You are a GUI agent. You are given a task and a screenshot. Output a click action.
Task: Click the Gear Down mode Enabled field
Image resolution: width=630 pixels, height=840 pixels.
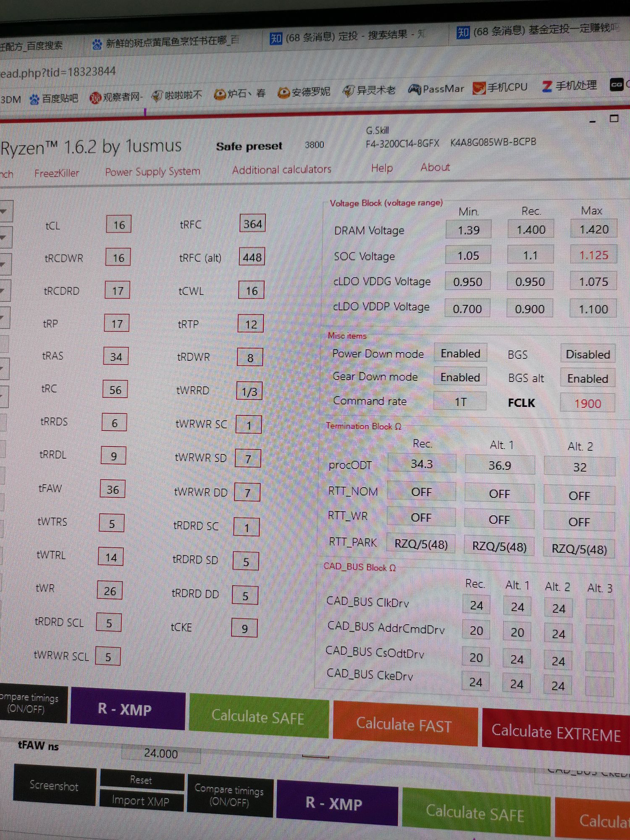[x=460, y=377]
